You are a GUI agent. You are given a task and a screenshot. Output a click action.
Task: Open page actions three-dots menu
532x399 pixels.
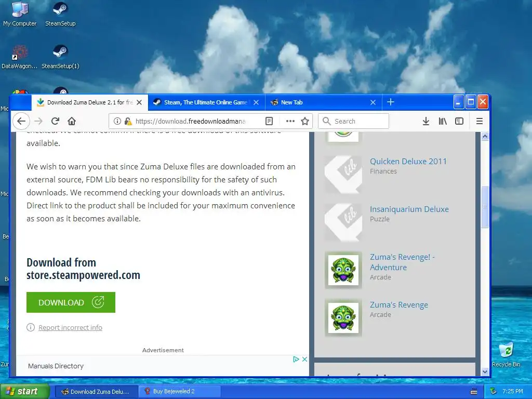tap(290, 121)
